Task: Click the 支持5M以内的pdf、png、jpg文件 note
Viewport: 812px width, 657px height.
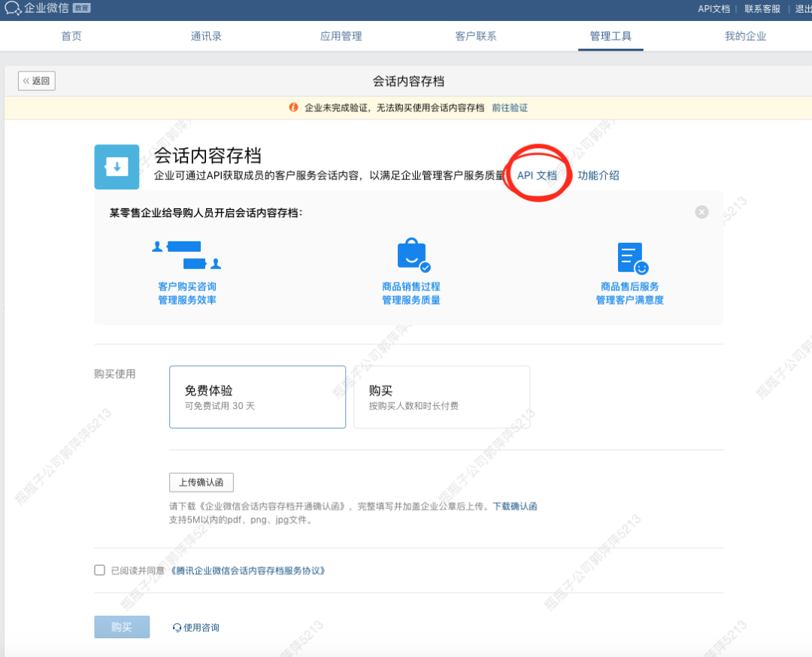Action: pyautogui.click(x=241, y=519)
